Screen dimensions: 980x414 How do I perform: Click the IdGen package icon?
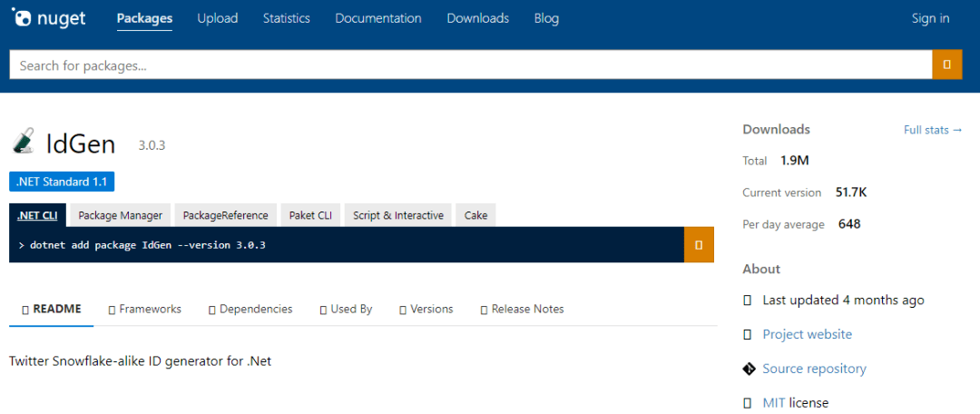point(24,143)
